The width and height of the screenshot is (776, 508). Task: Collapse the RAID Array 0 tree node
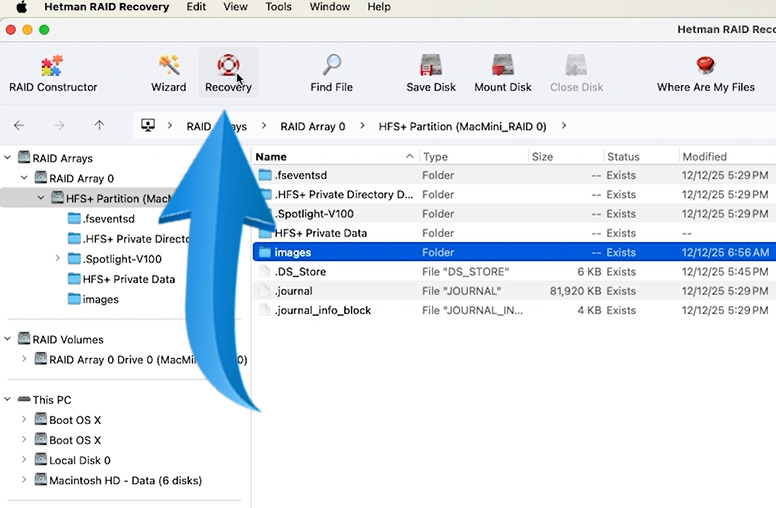[24, 178]
